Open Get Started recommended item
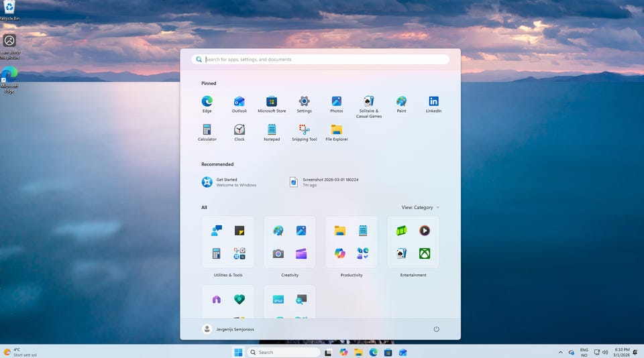644x358 pixels. pos(229,182)
